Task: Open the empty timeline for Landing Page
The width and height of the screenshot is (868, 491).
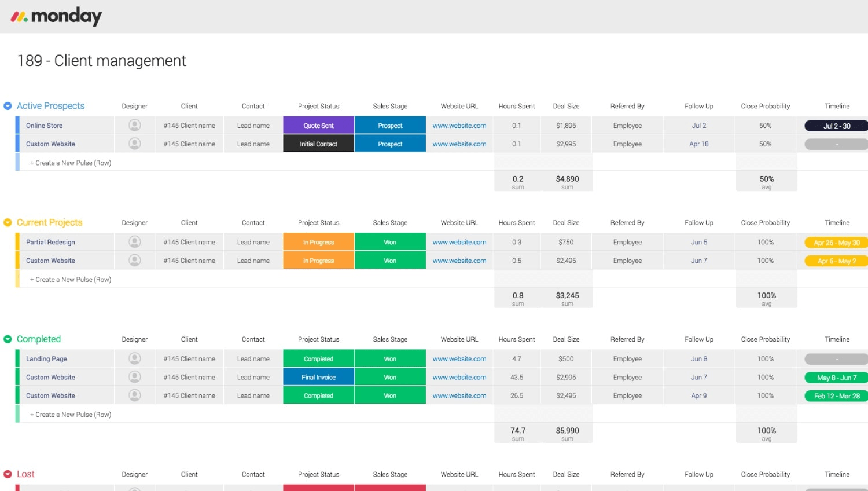Action: tap(836, 359)
